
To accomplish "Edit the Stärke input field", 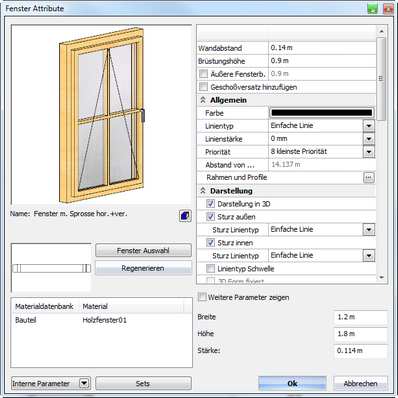I will coord(360,351).
